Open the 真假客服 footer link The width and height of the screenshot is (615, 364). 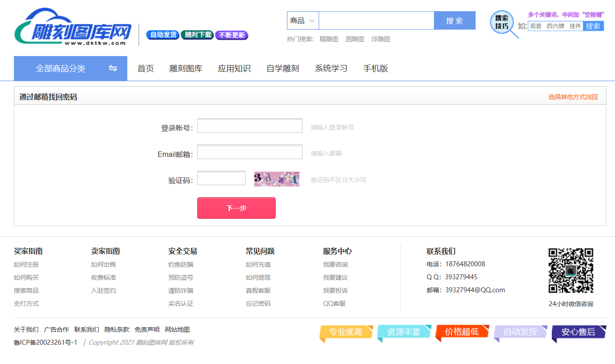[258, 290]
